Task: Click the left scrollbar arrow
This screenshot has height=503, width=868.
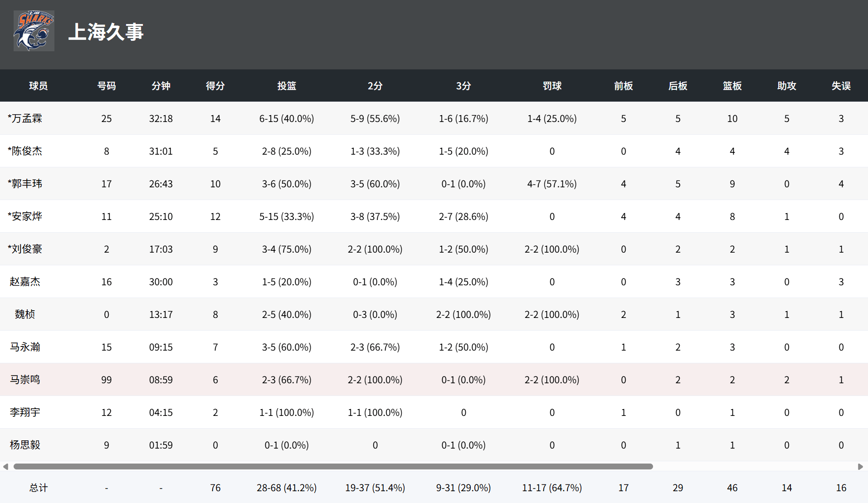Action: point(5,467)
